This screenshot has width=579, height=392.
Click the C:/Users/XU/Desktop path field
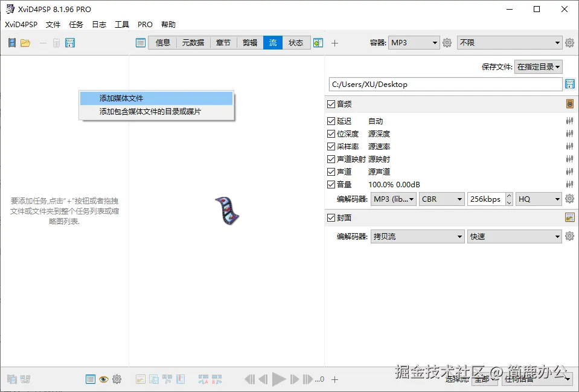[446, 84]
